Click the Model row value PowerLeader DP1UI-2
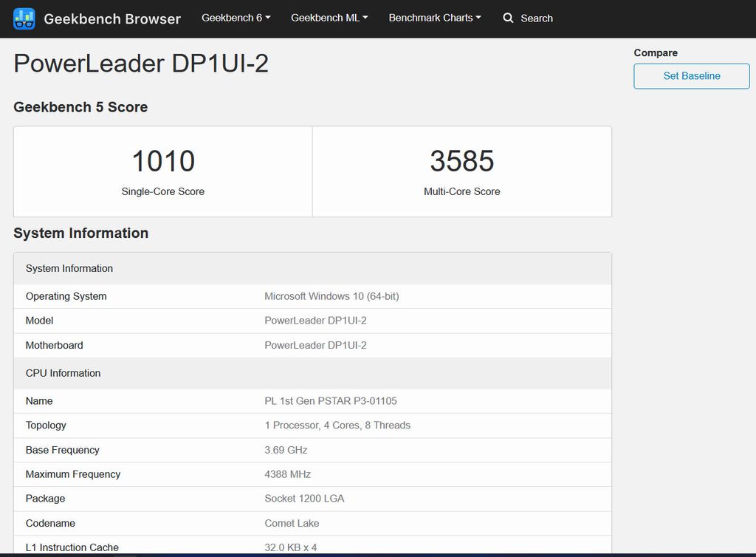The width and height of the screenshot is (756, 557). (x=317, y=321)
